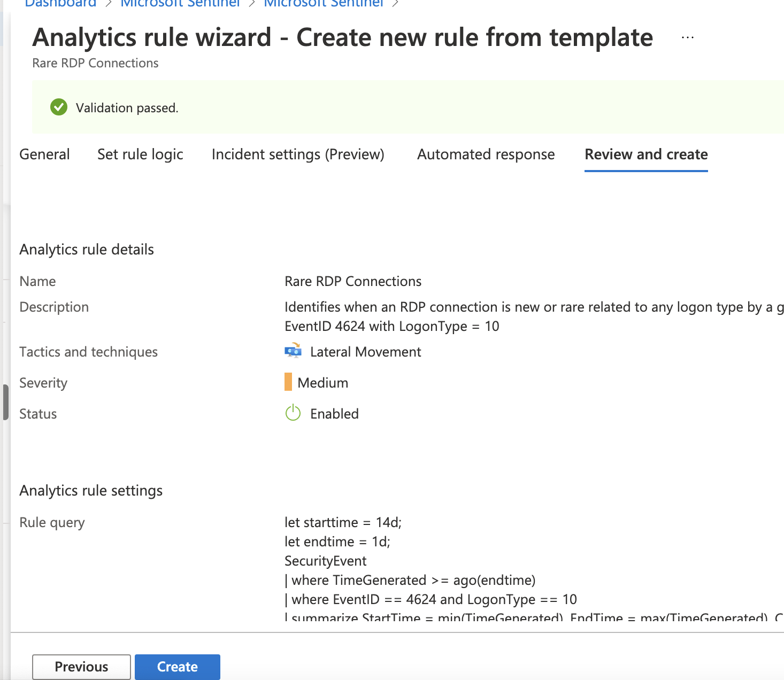784x680 pixels.
Task: Click the chevron after second Microsoft Sentinel
Action: (x=395, y=4)
